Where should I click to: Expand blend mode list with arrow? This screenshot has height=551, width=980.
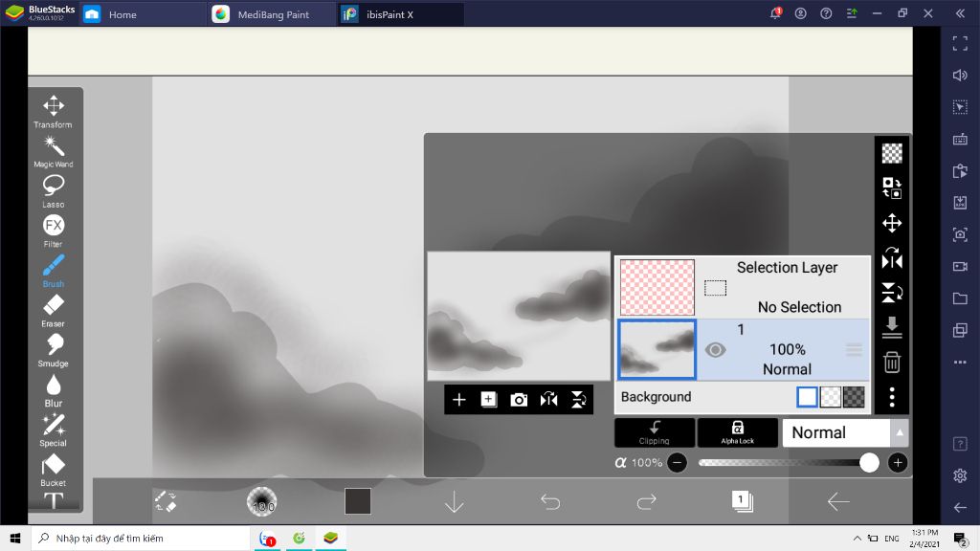point(900,432)
